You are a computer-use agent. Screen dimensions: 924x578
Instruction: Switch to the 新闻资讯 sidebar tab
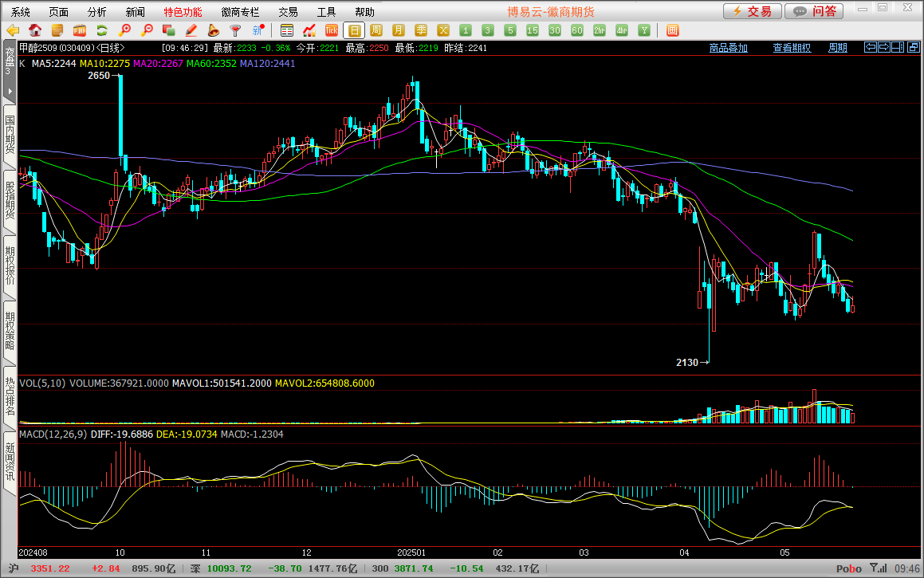point(10,462)
